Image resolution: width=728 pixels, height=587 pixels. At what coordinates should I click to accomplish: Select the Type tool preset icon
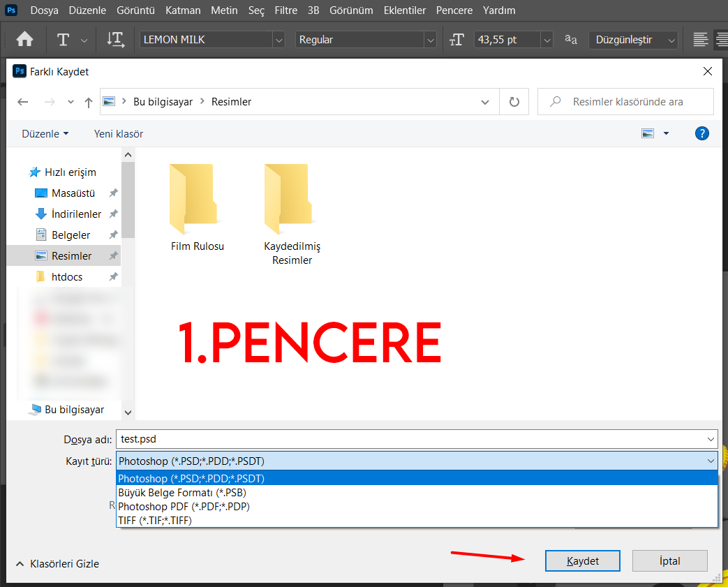(63, 40)
